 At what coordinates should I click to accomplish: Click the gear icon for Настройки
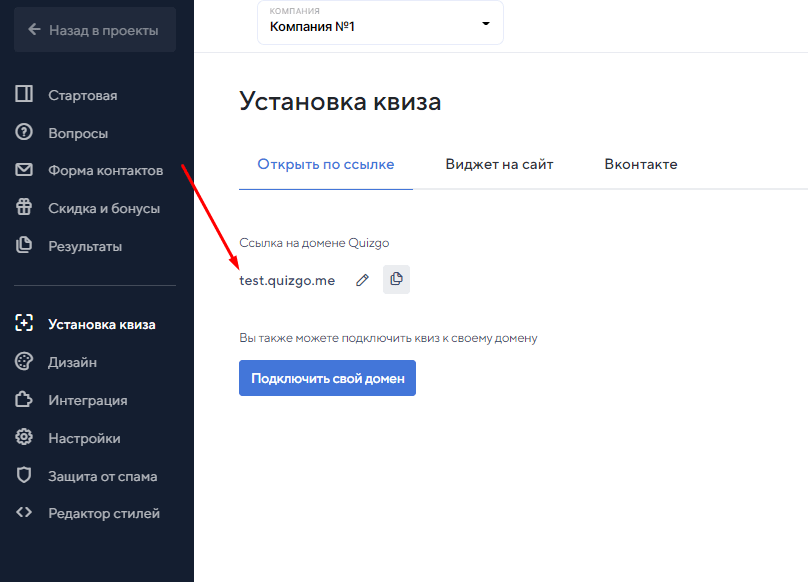coord(24,438)
